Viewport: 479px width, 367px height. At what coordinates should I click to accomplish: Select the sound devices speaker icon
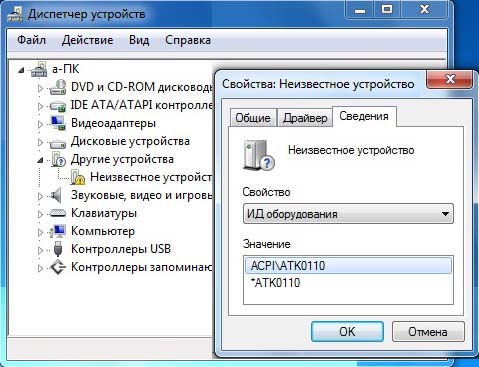[x=56, y=195]
